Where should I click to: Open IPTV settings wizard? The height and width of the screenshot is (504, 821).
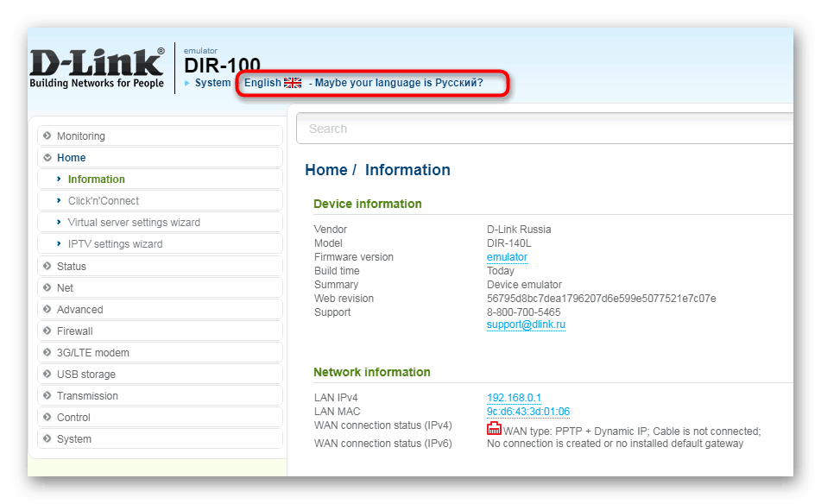161,244
